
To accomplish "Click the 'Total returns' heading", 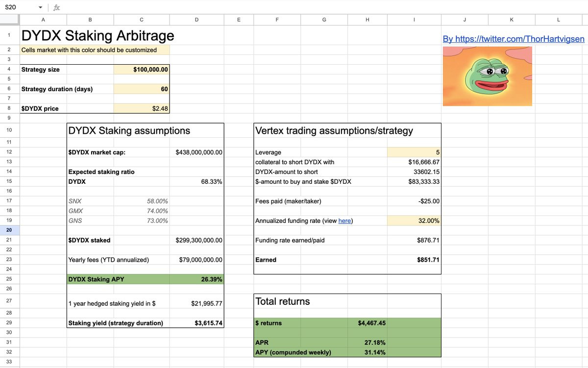I will tap(283, 302).
